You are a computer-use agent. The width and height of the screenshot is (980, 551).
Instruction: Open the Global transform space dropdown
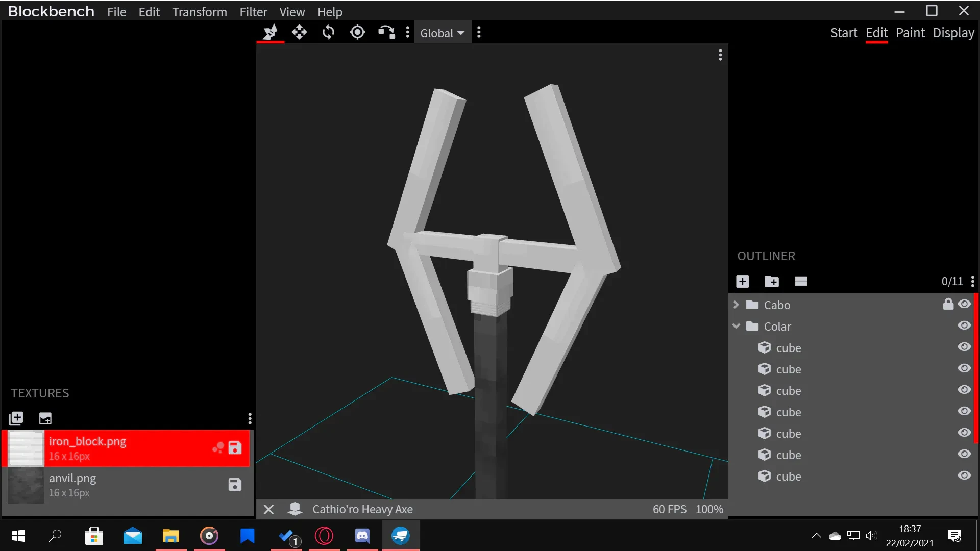pos(442,33)
